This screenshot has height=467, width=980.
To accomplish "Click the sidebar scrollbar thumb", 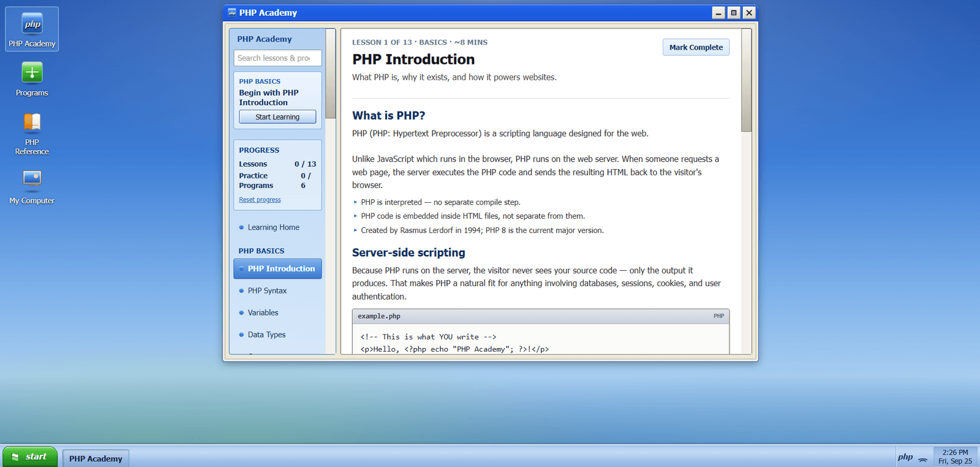I will (x=331, y=74).
